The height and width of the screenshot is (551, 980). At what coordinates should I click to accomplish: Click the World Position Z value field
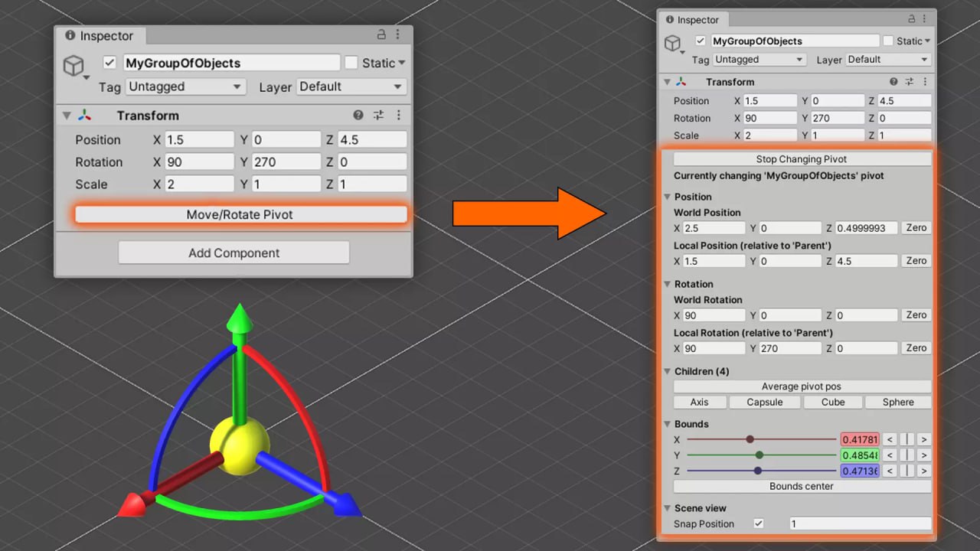[865, 227]
